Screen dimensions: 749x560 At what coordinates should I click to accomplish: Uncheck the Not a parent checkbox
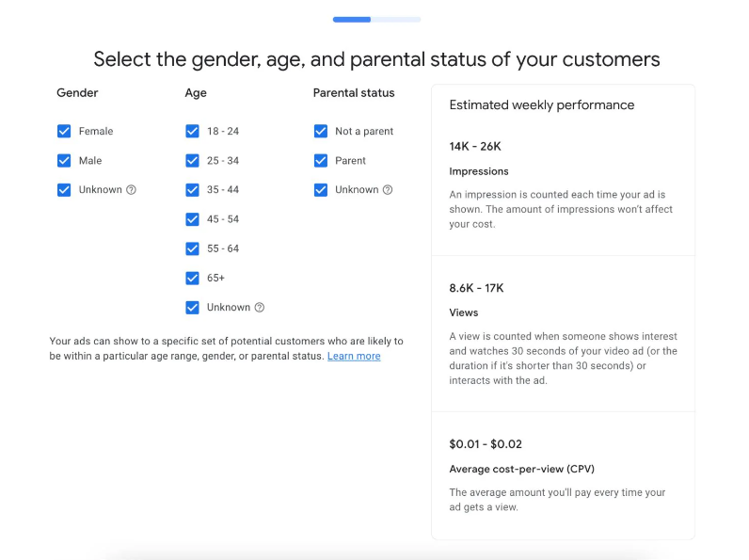[321, 132]
